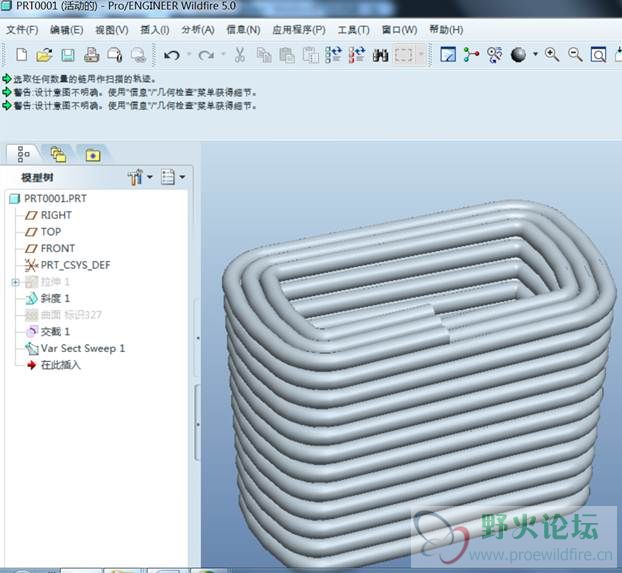Click the Paste Special icon
622x573 pixels.
coord(311,55)
